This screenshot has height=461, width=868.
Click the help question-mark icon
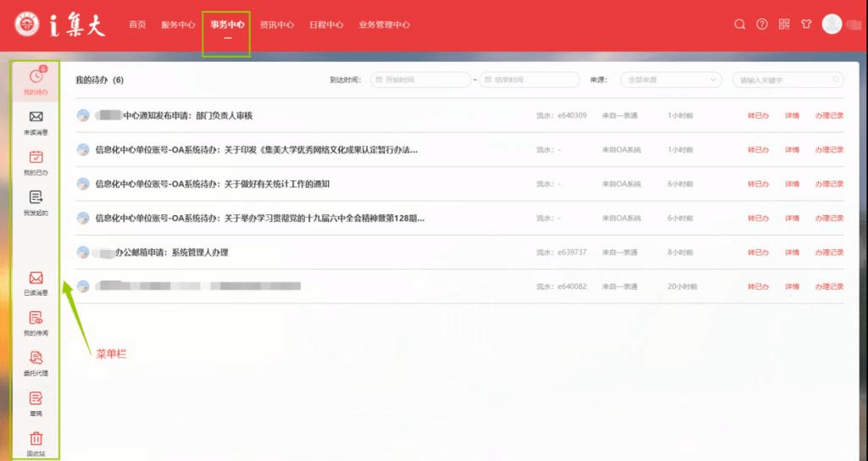pyautogui.click(x=761, y=25)
